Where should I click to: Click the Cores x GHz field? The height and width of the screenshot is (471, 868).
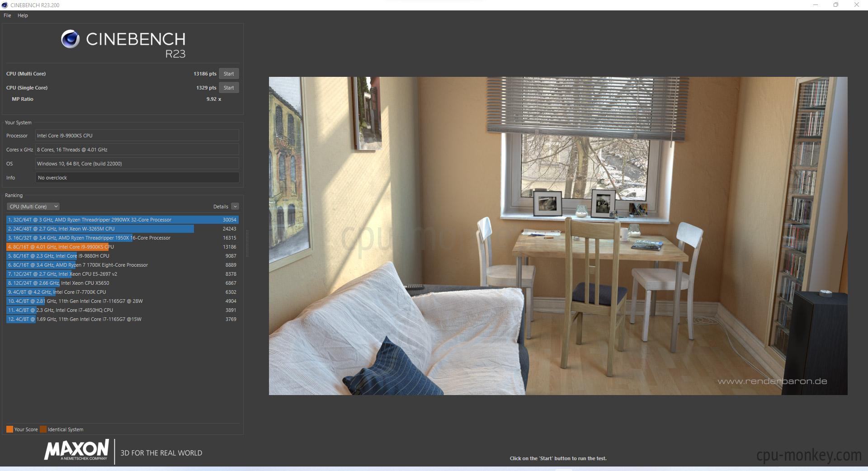(x=137, y=150)
